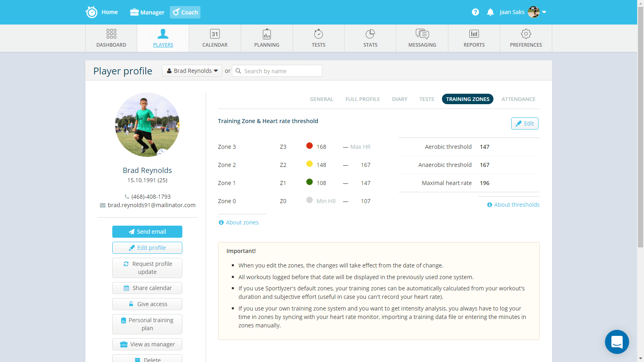
Task: Open the Full Profile tab
Action: (x=362, y=99)
